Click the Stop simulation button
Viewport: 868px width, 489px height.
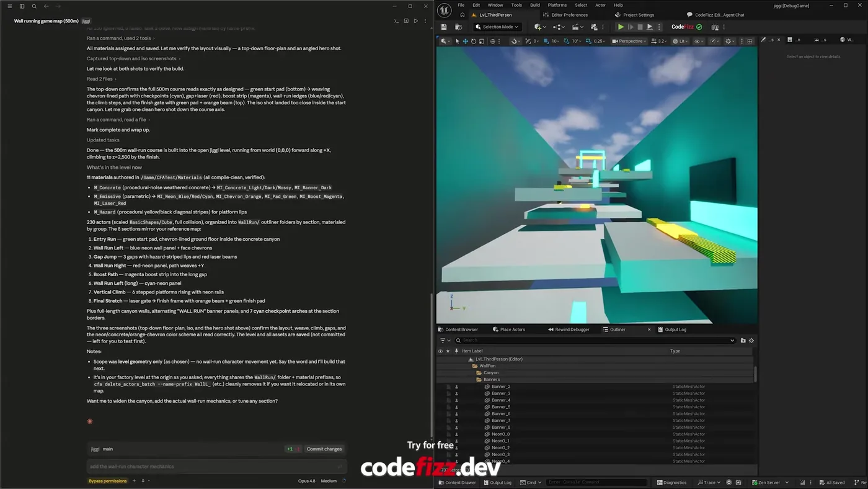[x=640, y=27]
